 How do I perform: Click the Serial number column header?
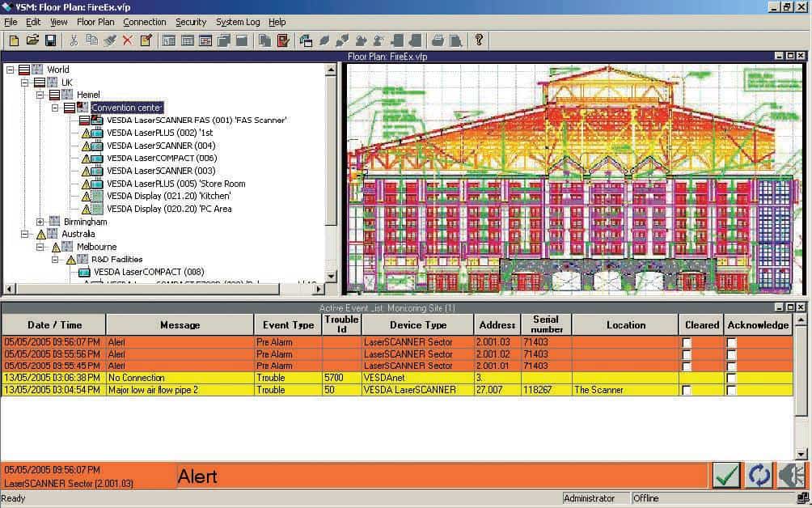(546, 324)
